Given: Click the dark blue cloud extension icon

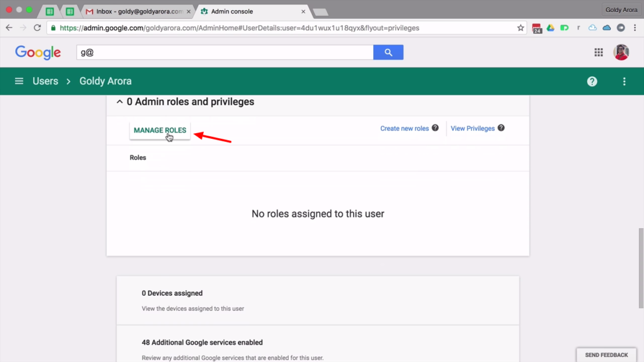Looking at the screenshot, I should click(606, 28).
